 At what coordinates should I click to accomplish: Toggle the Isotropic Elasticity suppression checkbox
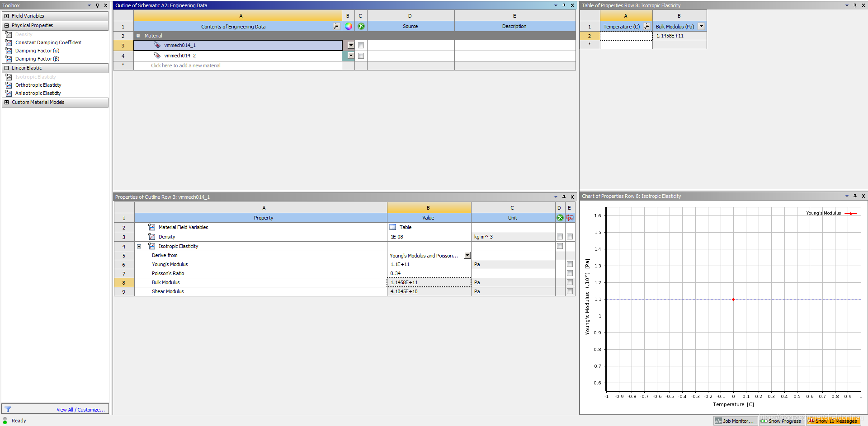coord(560,246)
